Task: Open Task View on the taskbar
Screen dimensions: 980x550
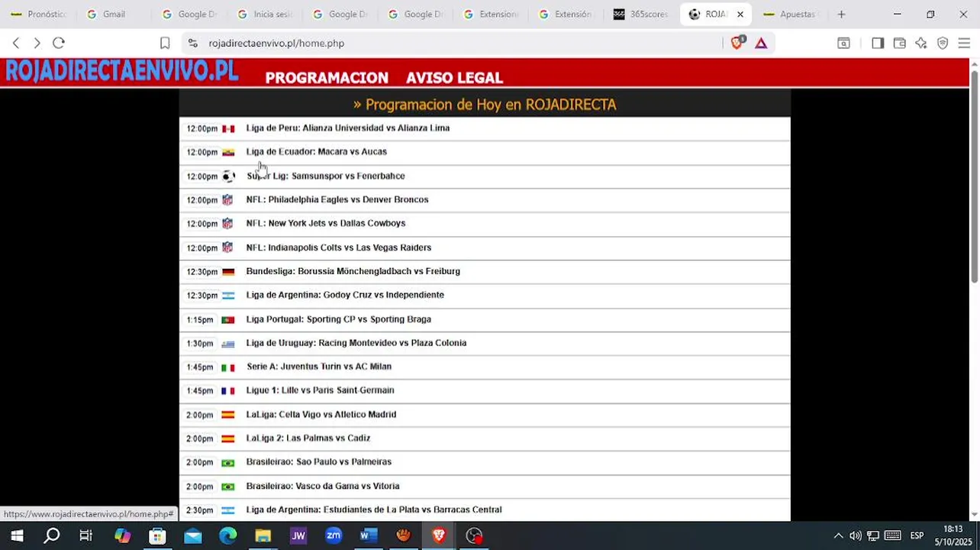Action: coord(86,535)
